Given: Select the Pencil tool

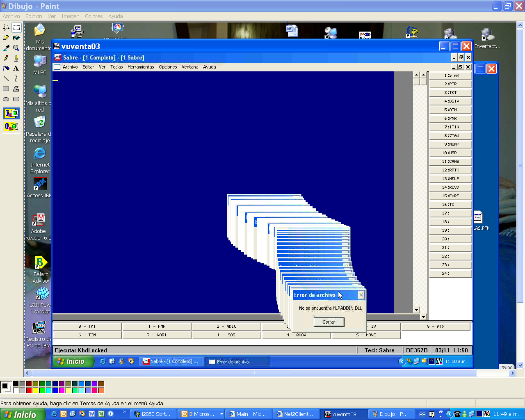Looking at the screenshot, I should [x=6, y=58].
